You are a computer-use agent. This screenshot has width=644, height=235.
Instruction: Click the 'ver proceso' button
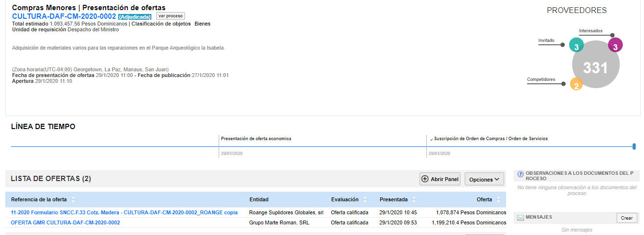(171, 16)
